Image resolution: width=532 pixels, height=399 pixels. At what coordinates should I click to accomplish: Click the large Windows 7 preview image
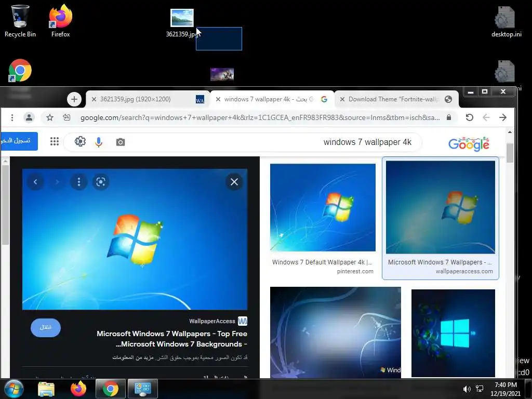pyautogui.click(x=135, y=239)
